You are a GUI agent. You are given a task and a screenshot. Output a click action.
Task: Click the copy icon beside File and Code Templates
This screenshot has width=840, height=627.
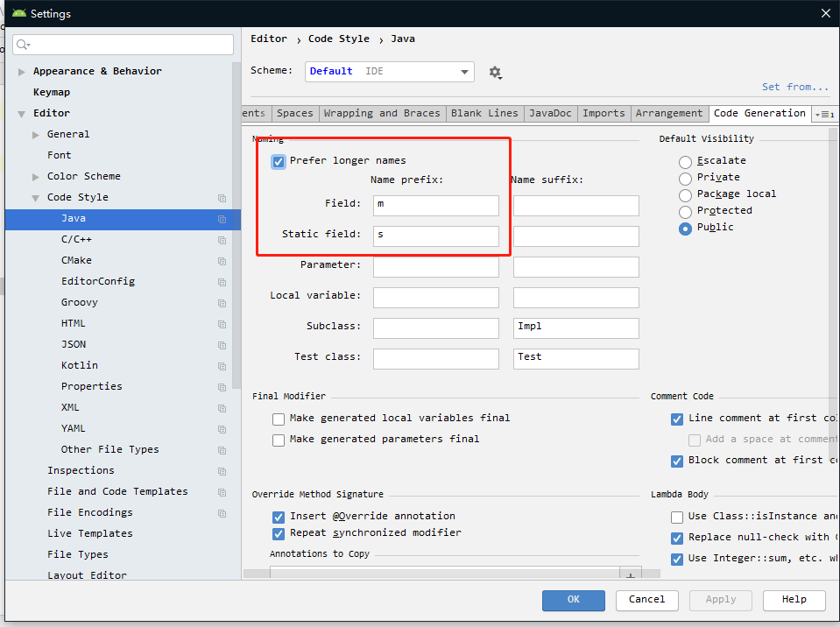coord(222,492)
